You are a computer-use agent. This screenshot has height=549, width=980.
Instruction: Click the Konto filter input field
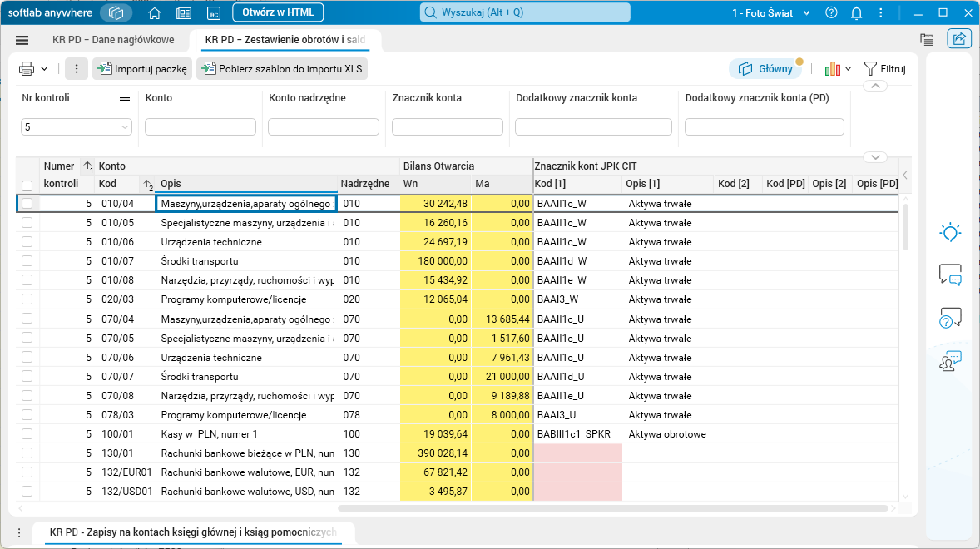click(x=200, y=127)
